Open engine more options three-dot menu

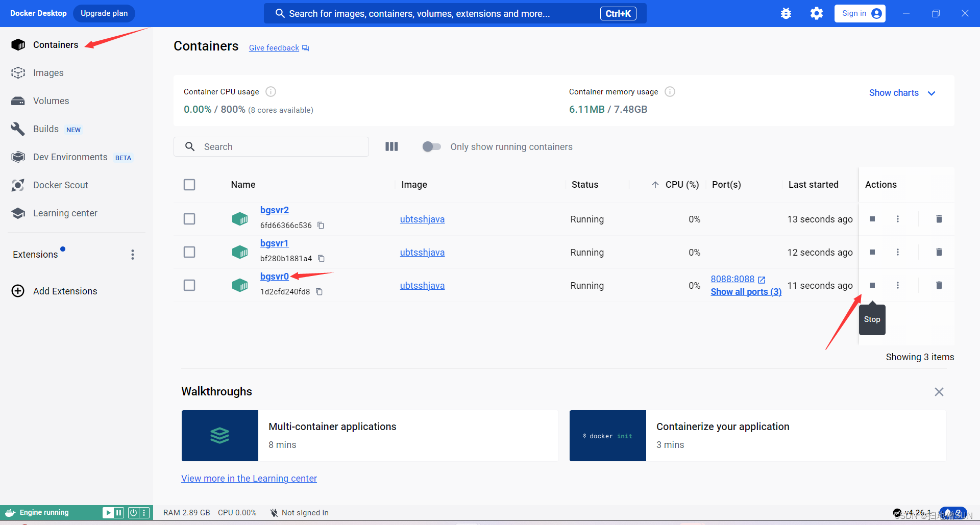[144, 513]
